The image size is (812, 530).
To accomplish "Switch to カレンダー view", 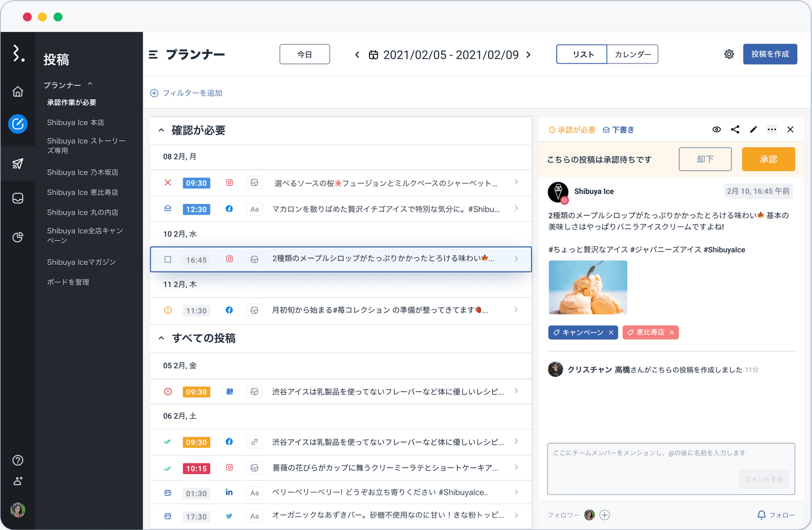I will 632,54.
